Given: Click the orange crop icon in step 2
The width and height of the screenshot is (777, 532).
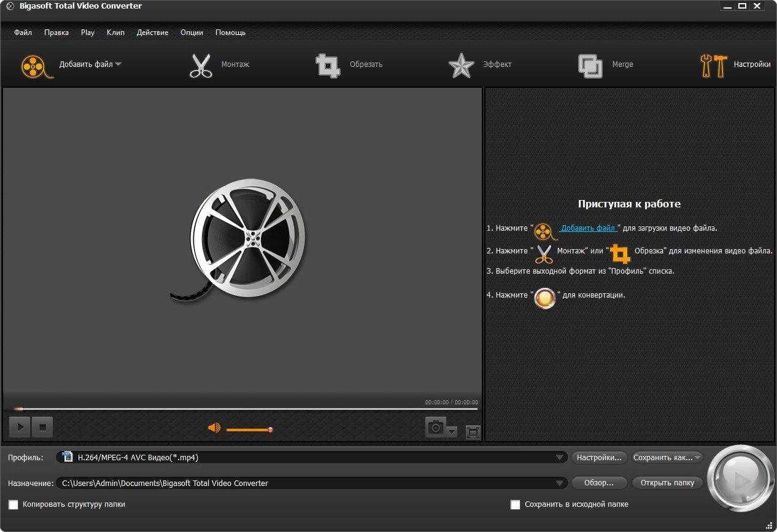Looking at the screenshot, I should [x=620, y=253].
